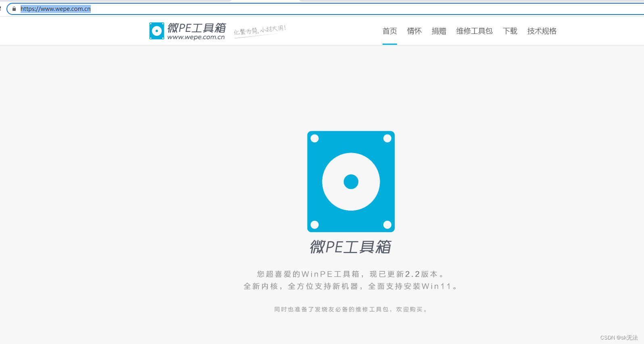
Task: Open the 微PE工具箱 header title link
Action: tap(197, 28)
